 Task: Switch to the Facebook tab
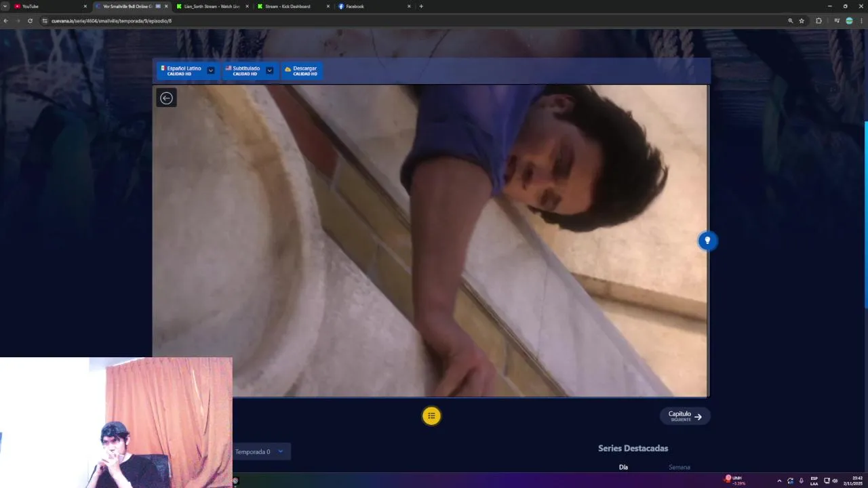[374, 6]
